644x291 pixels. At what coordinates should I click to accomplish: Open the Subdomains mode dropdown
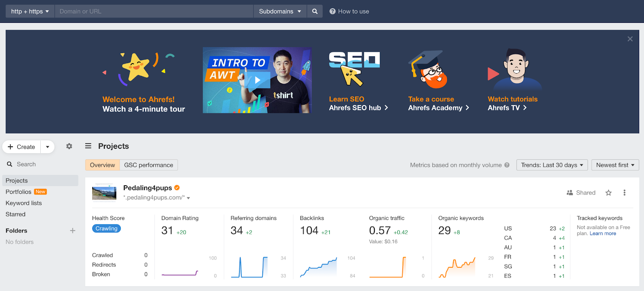tap(280, 11)
